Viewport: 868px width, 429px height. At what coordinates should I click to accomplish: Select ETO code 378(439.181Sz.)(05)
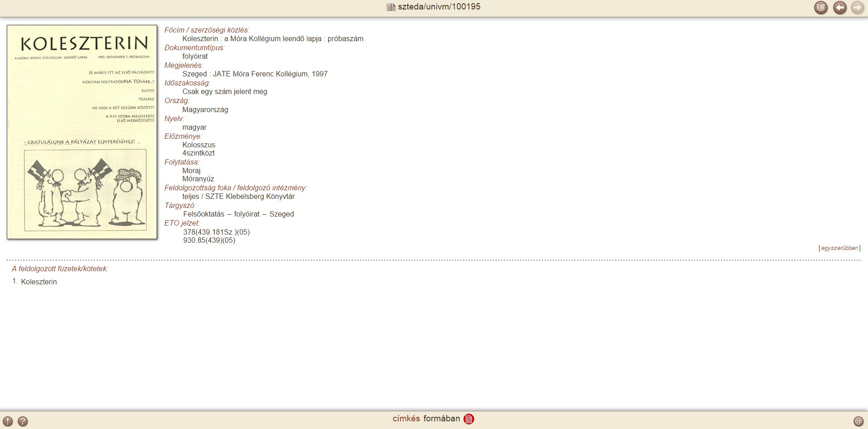pos(216,232)
